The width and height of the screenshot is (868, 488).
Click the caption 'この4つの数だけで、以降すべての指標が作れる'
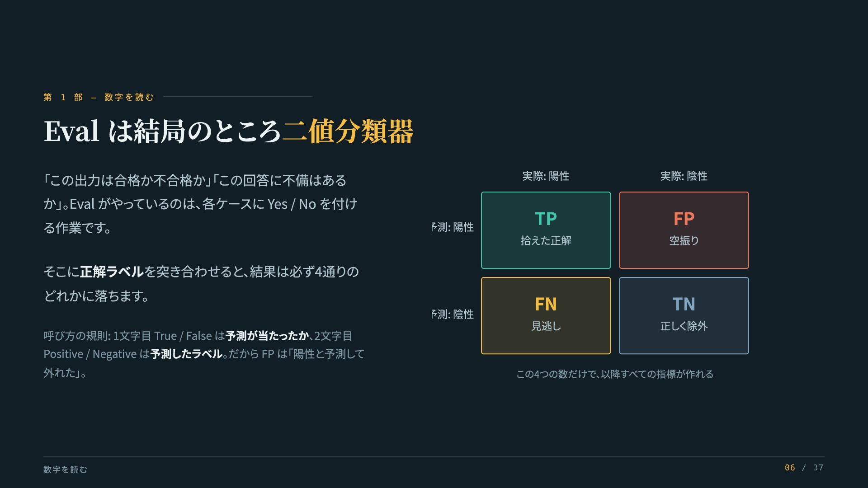(615, 374)
